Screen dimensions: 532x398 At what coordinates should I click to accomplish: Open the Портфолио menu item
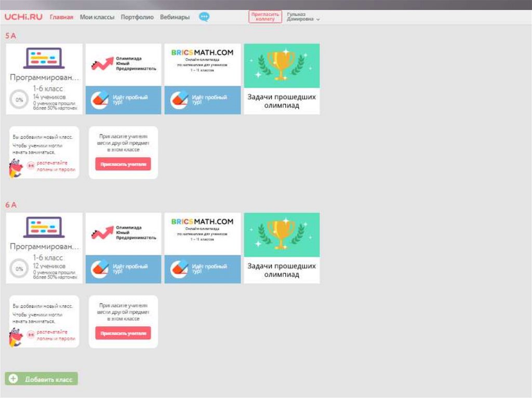point(137,17)
